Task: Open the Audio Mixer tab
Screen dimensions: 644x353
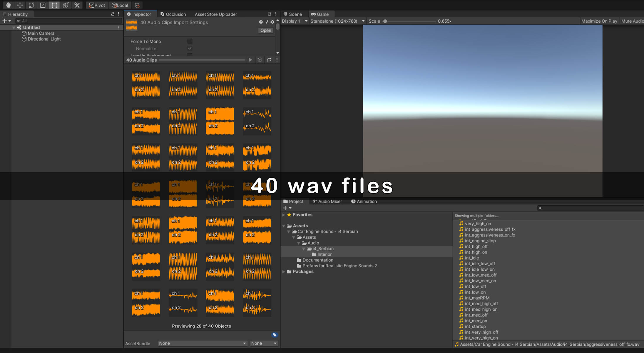Action: click(x=327, y=202)
